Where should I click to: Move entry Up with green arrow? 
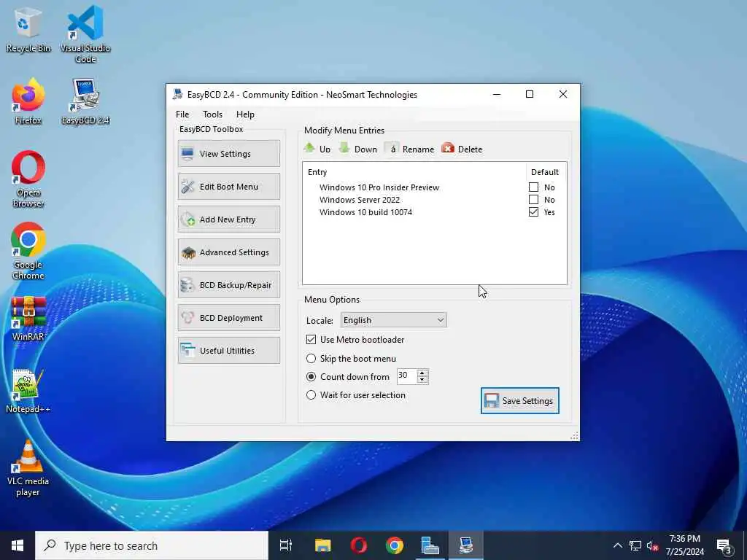317,149
